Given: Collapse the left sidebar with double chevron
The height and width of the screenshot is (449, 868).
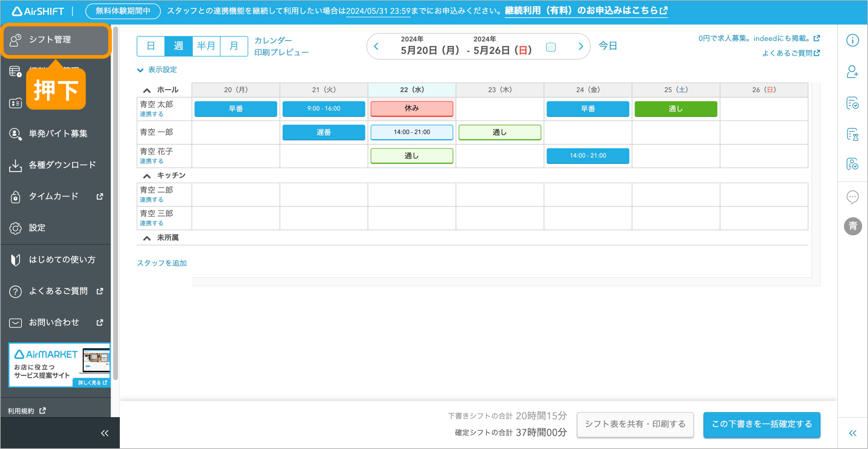Looking at the screenshot, I should 105,433.
